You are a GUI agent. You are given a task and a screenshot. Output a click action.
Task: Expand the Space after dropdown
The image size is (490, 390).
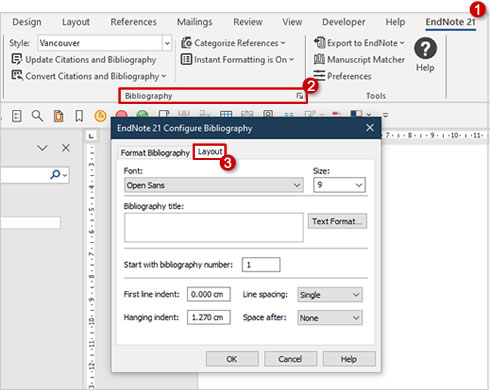330,318
